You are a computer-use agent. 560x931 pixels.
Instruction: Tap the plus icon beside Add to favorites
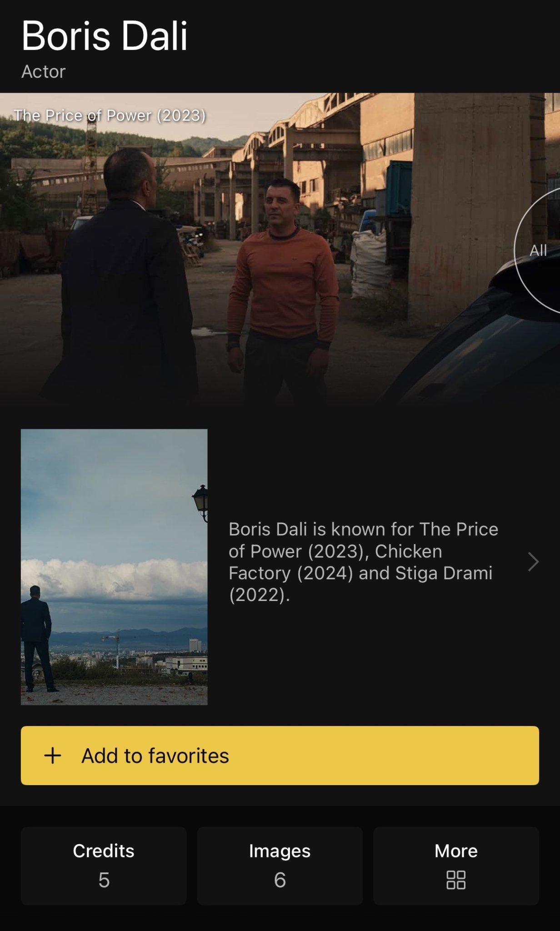tap(53, 756)
